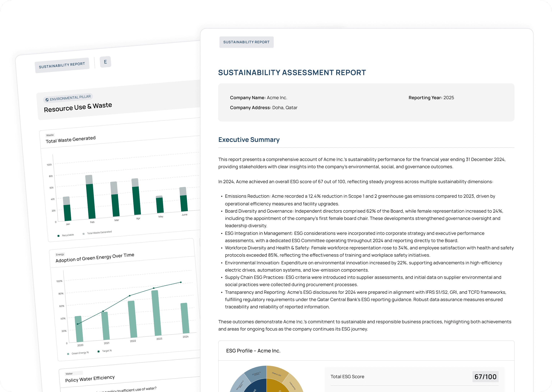The height and width of the screenshot is (392, 552).
Task: Click the Total Waste Generated legend marker
Action: [84, 234]
